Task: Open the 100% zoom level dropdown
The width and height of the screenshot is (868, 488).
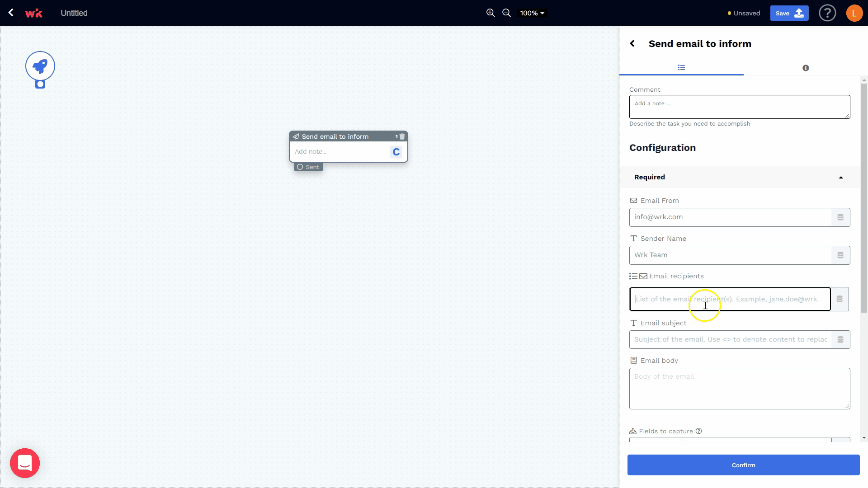Action: tap(532, 13)
